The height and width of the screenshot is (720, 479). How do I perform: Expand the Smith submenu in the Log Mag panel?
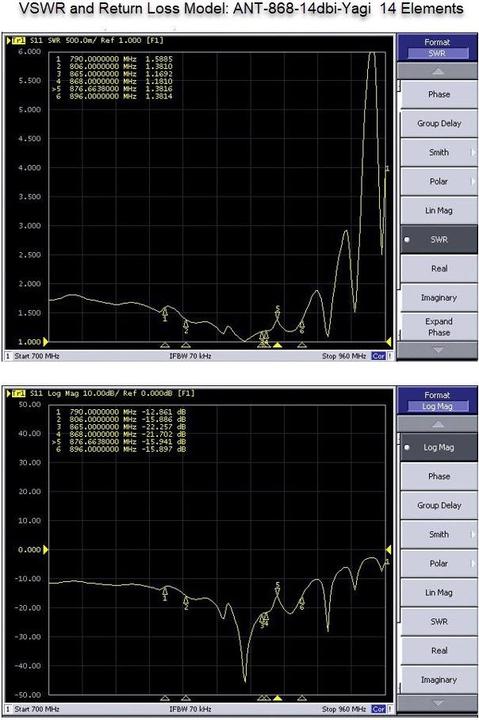pos(439,534)
